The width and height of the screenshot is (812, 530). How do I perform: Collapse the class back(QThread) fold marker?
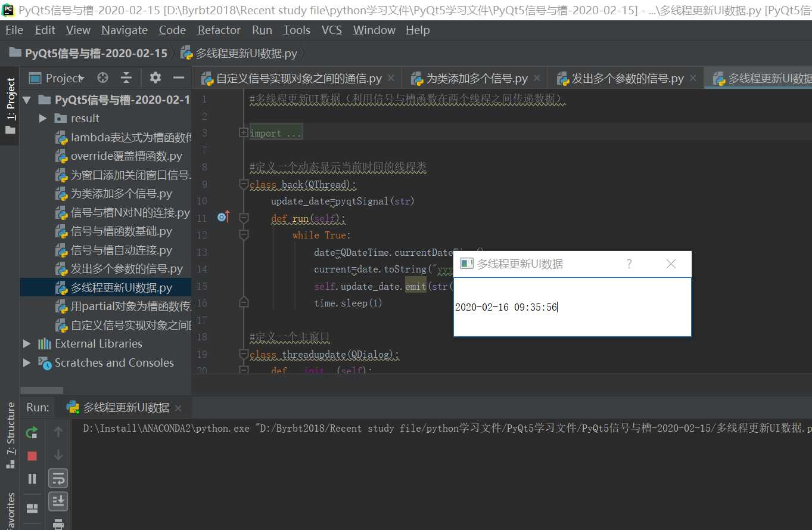click(243, 185)
